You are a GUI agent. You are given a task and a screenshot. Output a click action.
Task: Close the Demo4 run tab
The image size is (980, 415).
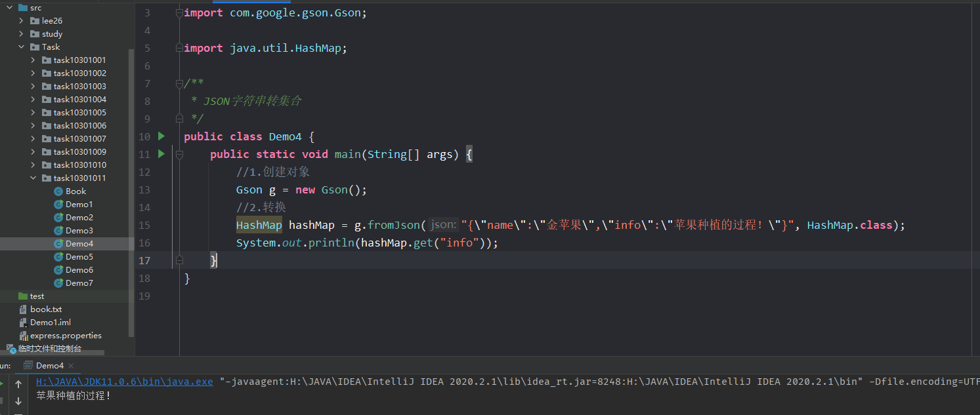pos(71,366)
